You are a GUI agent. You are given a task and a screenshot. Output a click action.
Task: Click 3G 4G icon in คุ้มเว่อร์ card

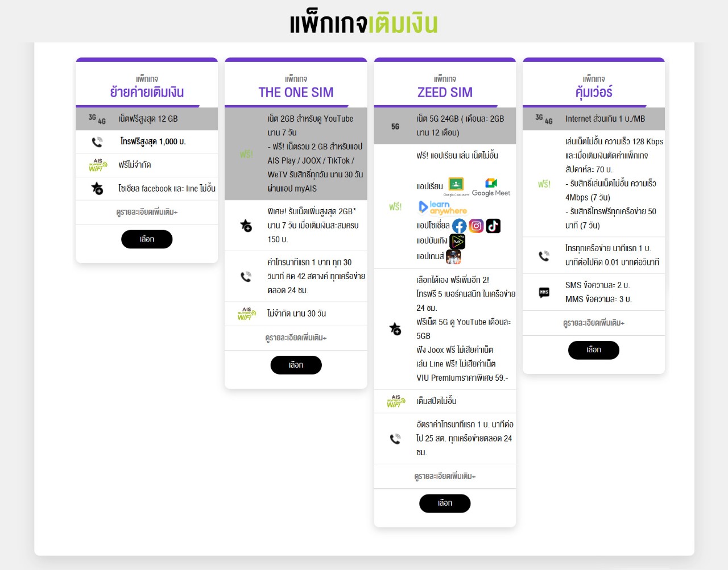coord(544,119)
